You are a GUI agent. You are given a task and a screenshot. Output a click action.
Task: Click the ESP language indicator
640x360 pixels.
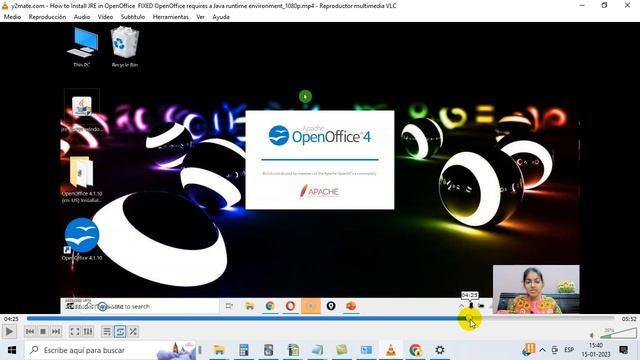click(x=569, y=350)
